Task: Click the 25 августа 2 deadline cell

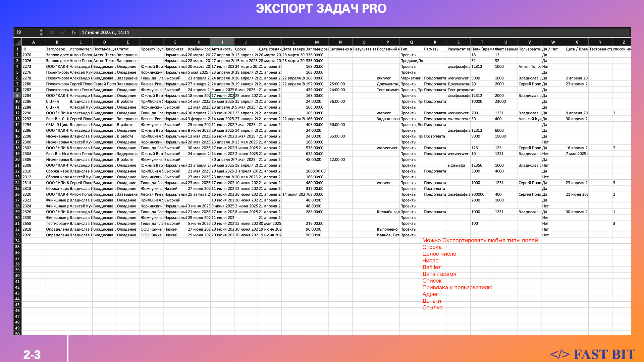Action: pos(199,194)
